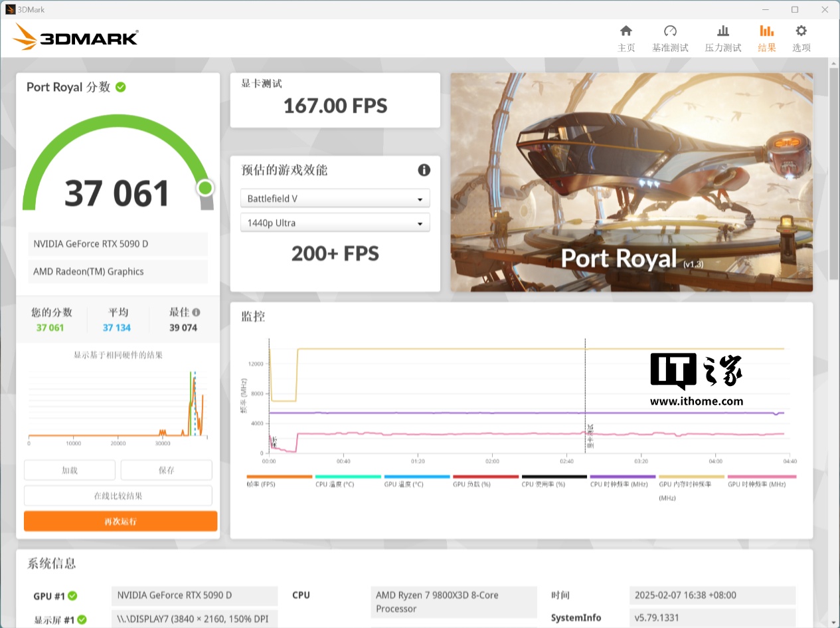This screenshot has width=840, height=628.
Task: Open the Home (主页) icon
Action: pos(626,31)
